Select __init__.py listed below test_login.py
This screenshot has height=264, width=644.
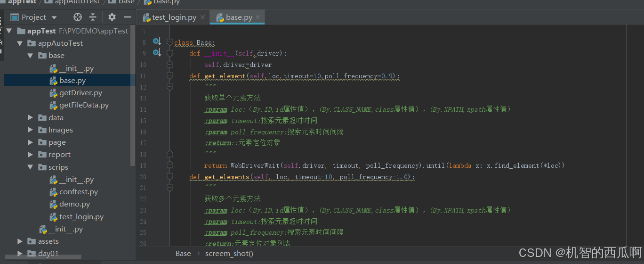tap(65, 229)
